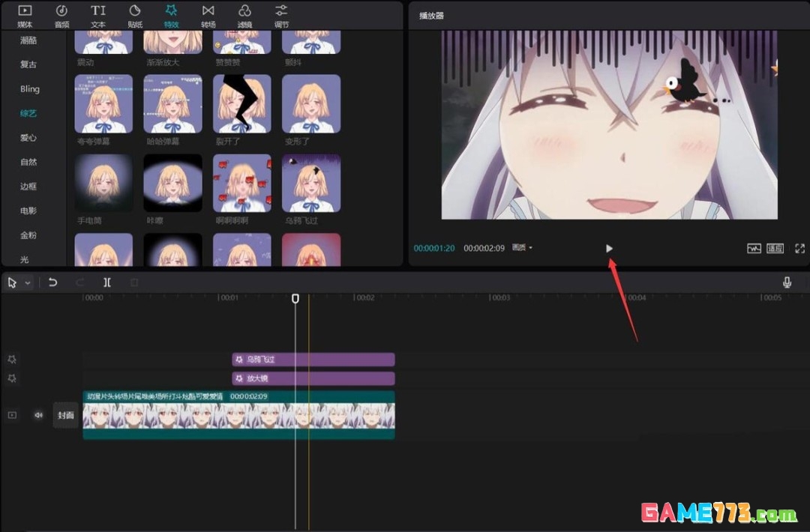Screen dimensions: 810x532
Task: Toggle the player's waveform scope display
Action: pyautogui.click(x=754, y=248)
